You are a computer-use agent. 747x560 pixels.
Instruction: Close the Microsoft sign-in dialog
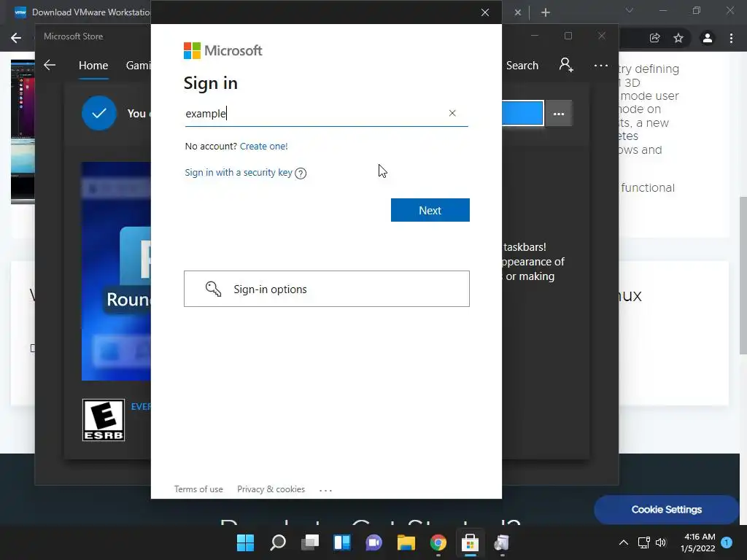485,12
